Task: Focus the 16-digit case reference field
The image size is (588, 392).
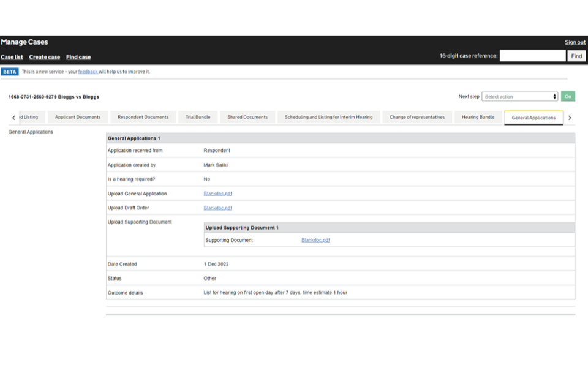Action: point(532,56)
